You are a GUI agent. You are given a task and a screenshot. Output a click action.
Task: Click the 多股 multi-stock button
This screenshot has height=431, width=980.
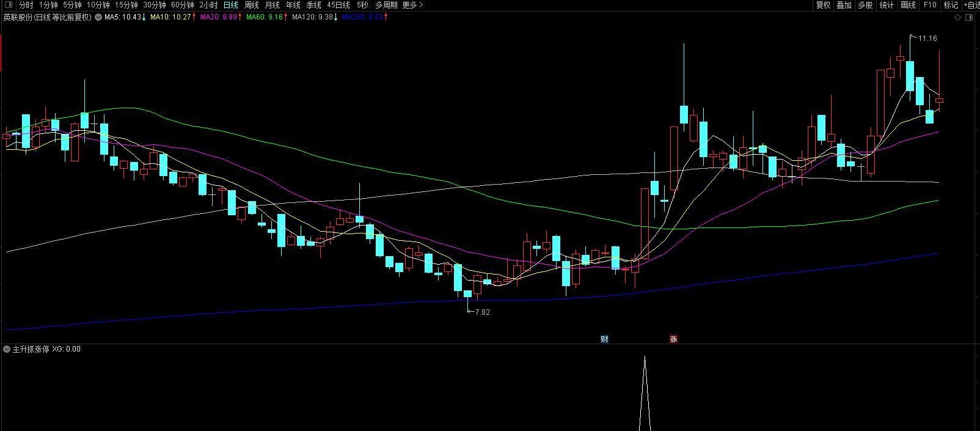pyautogui.click(x=865, y=5)
